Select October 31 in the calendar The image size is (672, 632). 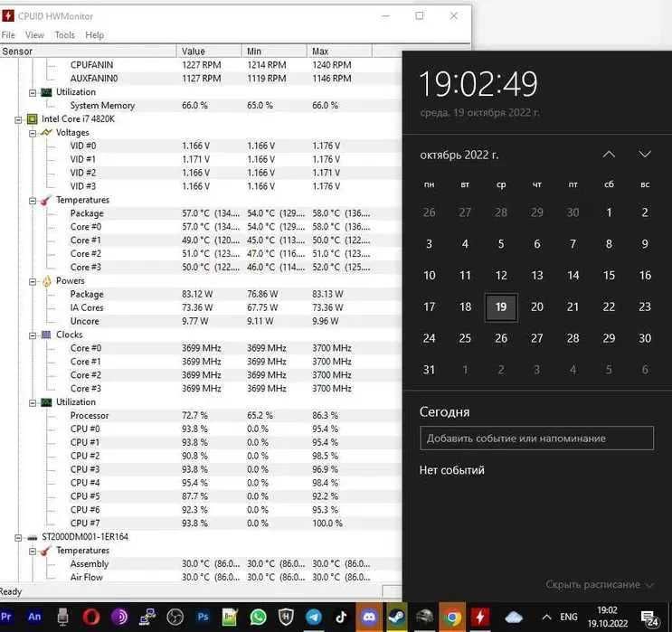click(x=429, y=370)
